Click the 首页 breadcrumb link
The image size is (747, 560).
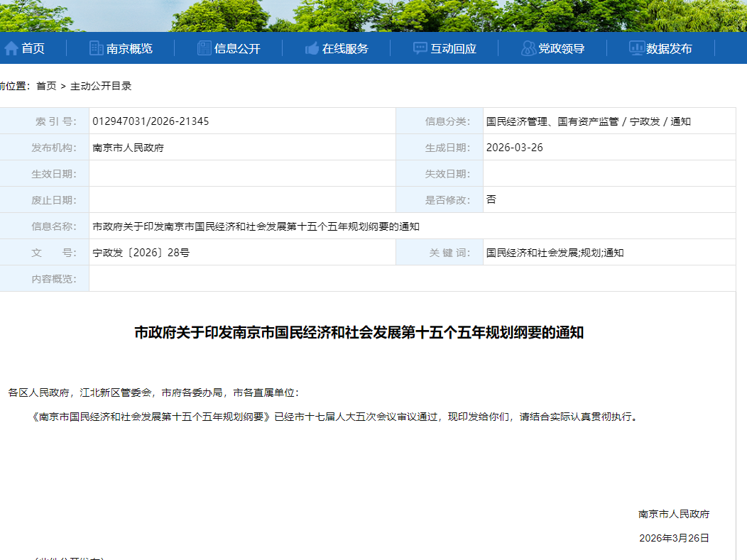(x=46, y=86)
